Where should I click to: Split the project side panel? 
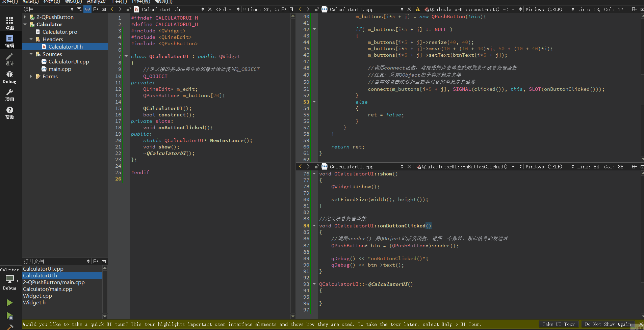[96, 9]
